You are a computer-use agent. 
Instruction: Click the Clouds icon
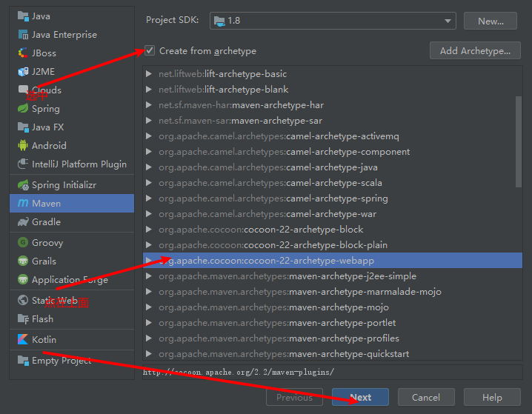(23, 89)
